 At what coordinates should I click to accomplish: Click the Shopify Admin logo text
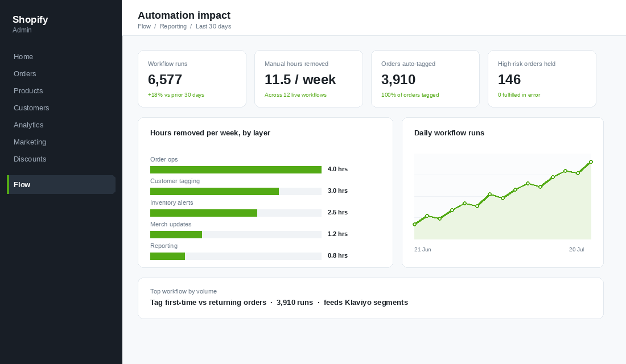[x=30, y=24]
